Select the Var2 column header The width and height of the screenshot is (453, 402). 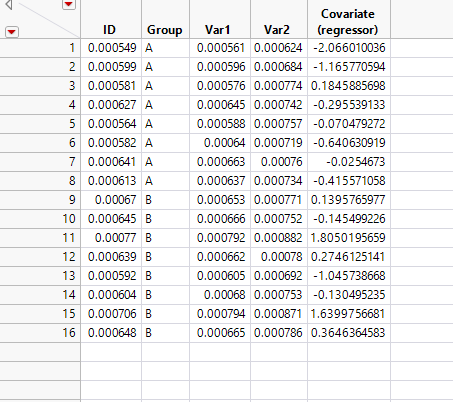point(279,19)
